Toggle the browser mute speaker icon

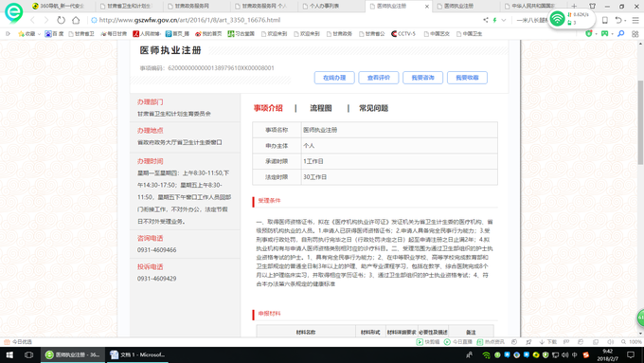(x=610, y=341)
